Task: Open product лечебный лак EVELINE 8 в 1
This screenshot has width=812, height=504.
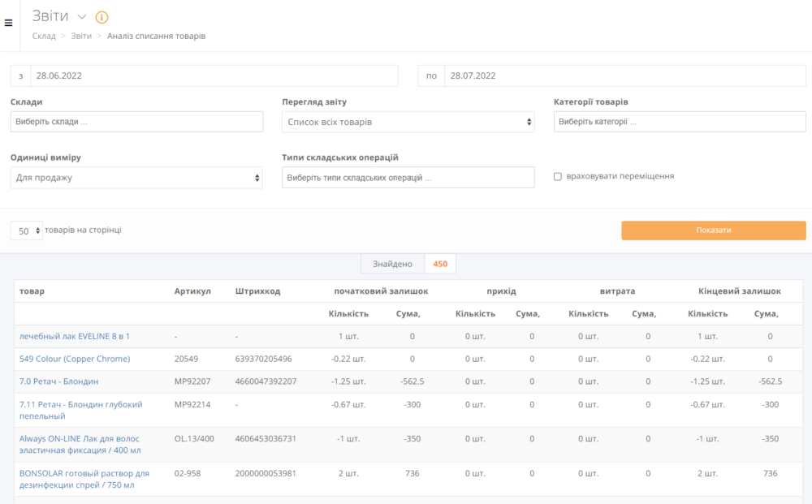Action: click(x=75, y=336)
